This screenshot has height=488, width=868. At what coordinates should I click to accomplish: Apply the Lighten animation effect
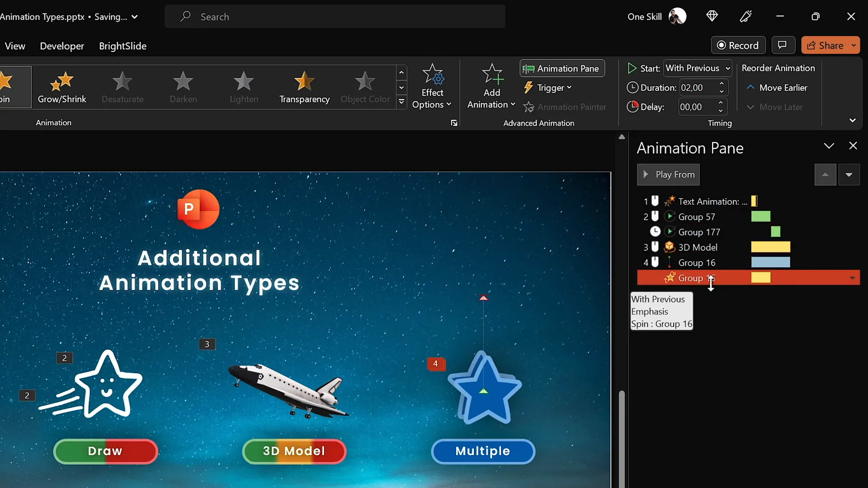coord(243,87)
